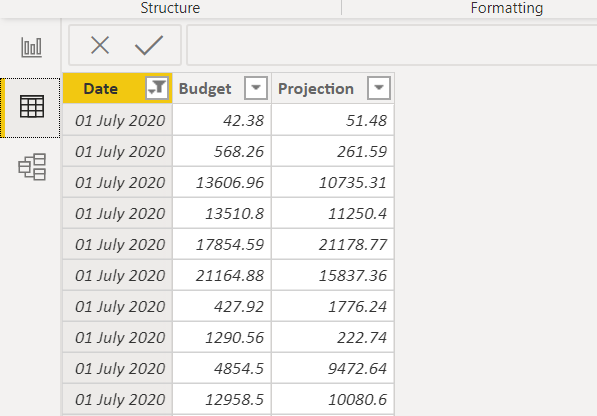Select Budget cell 17854.59
The height and width of the screenshot is (416, 597).
222,244
